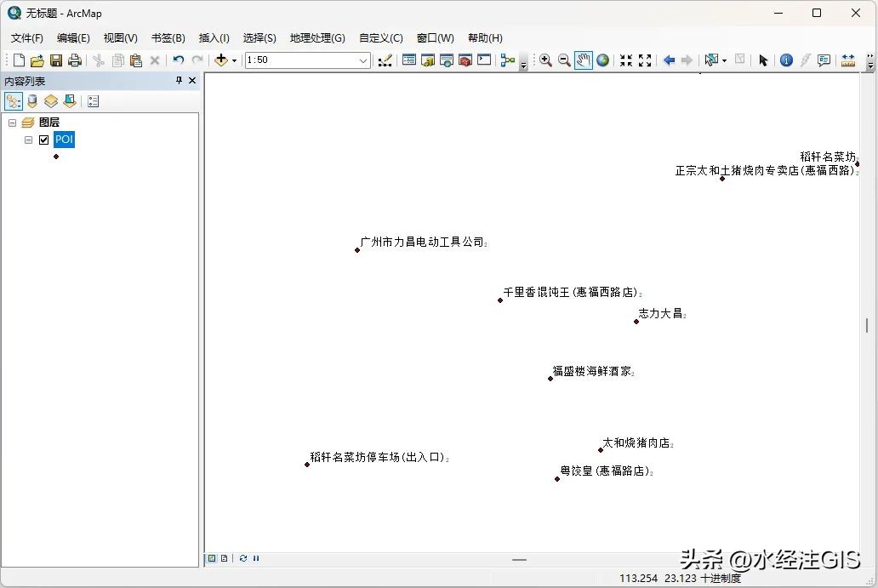Screen dimensions: 878x588
Task: Switch Table of Contents to List By Source
Action: pos(31,100)
